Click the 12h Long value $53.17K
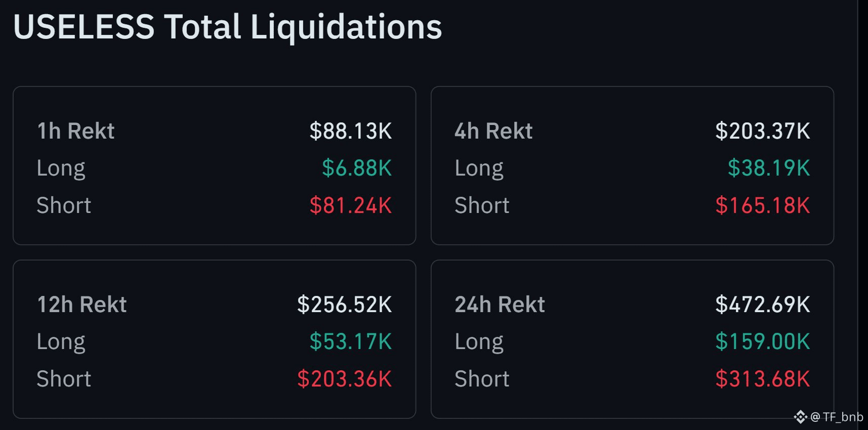The height and width of the screenshot is (430, 868). point(351,341)
